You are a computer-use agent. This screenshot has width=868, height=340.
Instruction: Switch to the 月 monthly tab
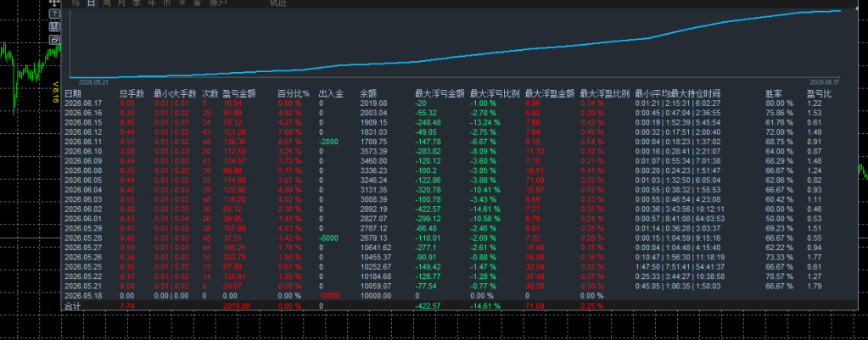click(x=121, y=3)
